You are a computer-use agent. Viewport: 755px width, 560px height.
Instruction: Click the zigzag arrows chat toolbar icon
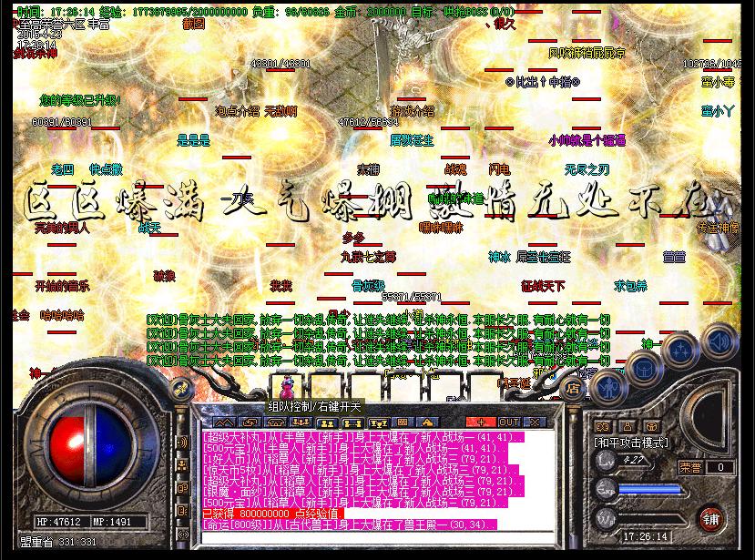click(x=223, y=423)
